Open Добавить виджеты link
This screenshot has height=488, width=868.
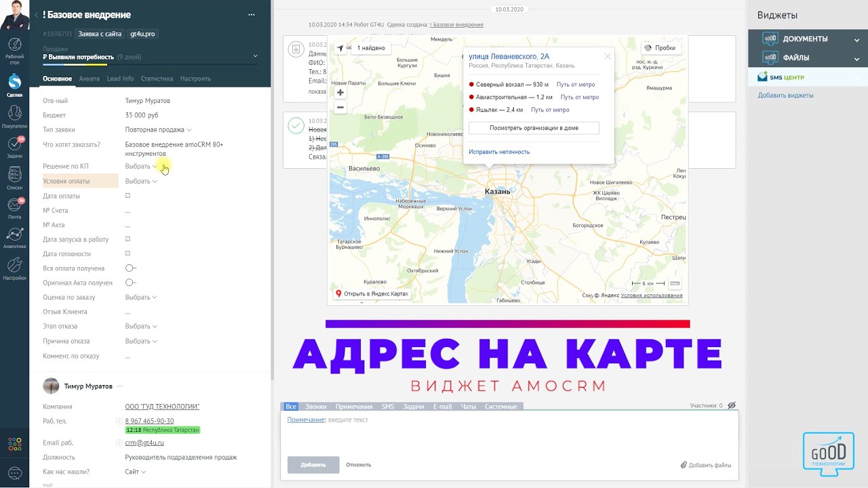[x=786, y=96]
